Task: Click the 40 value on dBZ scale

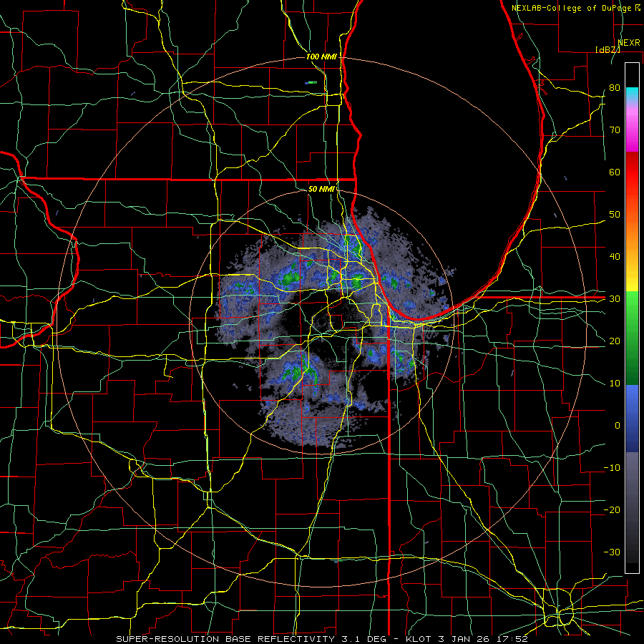Action: (615, 257)
